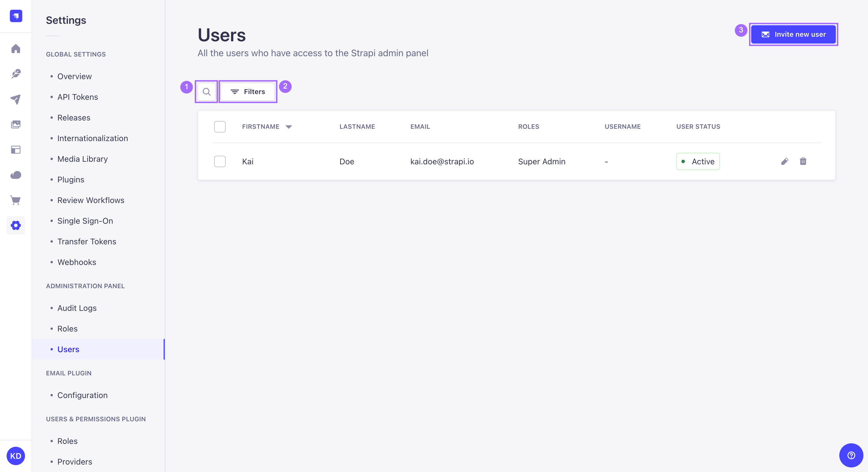Open the Marketplace cart icon
868x472 pixels.
click(16, 200)
